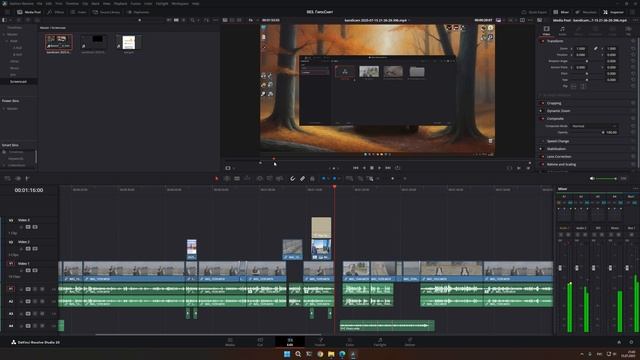Select the music clip on track A4
The image size is (640, 360).
coord(387,326)
